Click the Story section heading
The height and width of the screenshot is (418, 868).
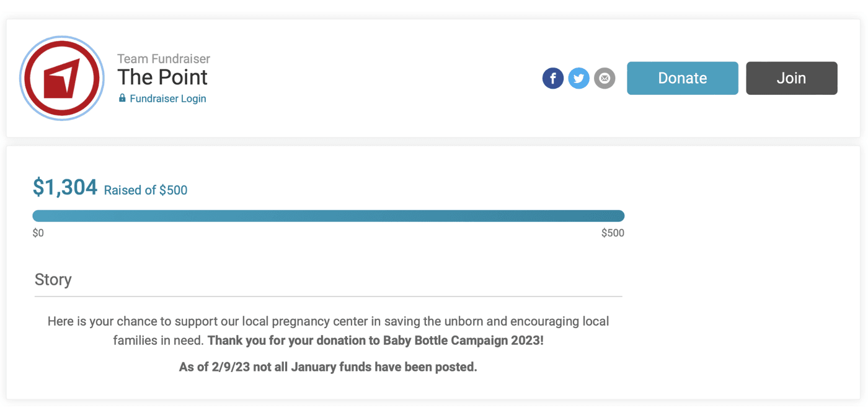pyautogui.click(x=53, y=280)
